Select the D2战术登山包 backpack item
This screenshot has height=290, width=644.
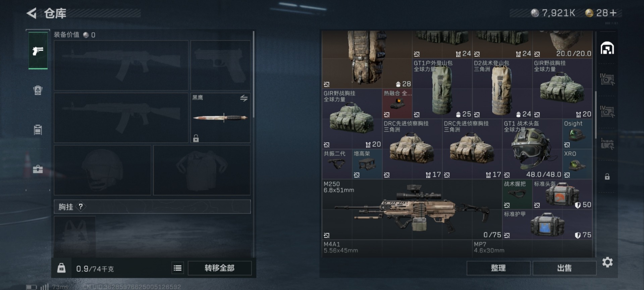(502, 89)
